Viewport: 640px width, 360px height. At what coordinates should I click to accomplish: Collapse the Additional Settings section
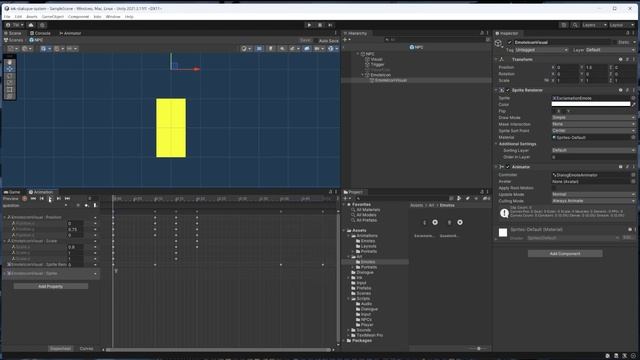pos(496,144)
